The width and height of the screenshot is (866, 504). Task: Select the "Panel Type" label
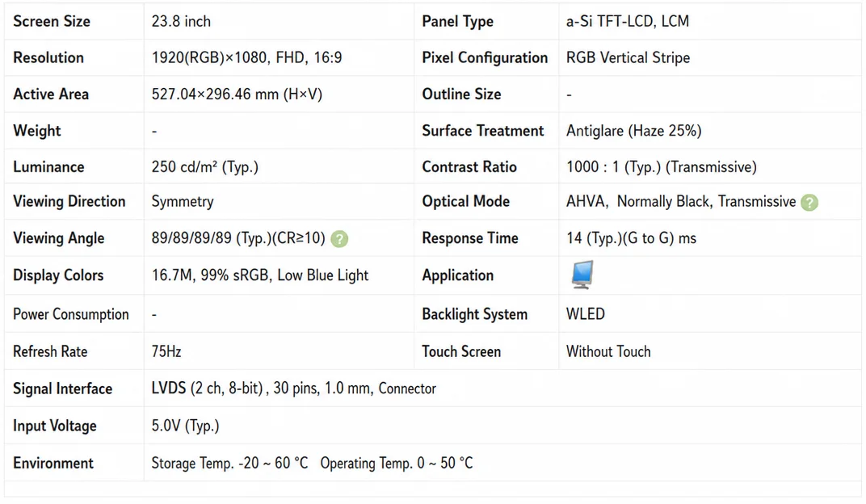coord(458,22)
